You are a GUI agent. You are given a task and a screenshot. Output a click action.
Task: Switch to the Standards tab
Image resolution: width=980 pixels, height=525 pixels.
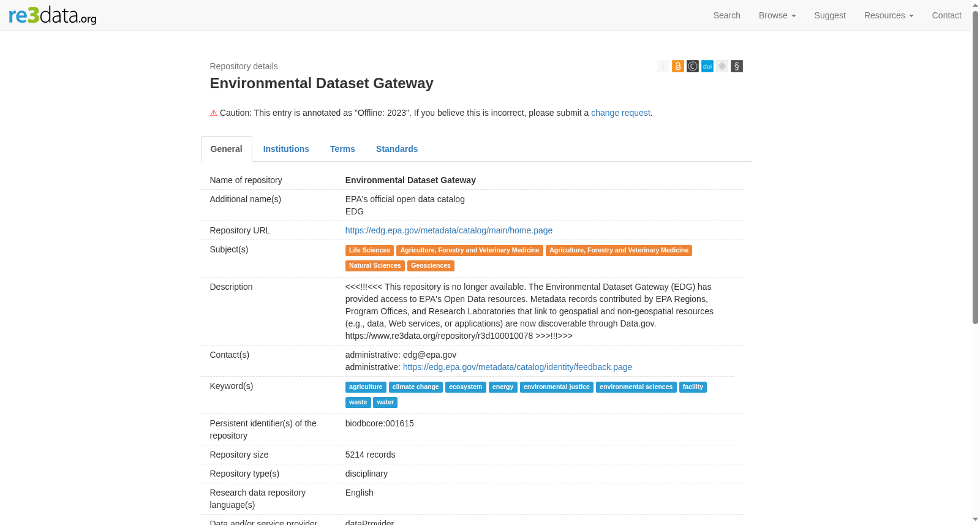[397, 149]
